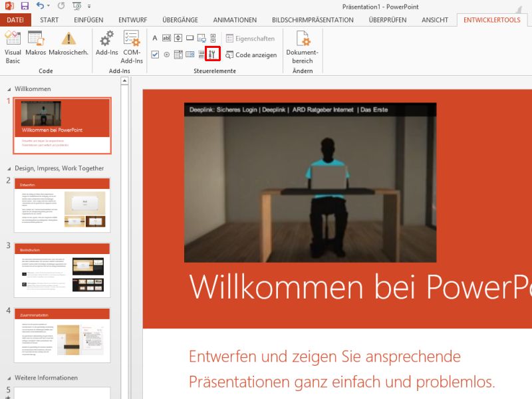Collapse Weitere Informationen section
Image resolution: width=532 pixels, height=399 pixels.
9,378
